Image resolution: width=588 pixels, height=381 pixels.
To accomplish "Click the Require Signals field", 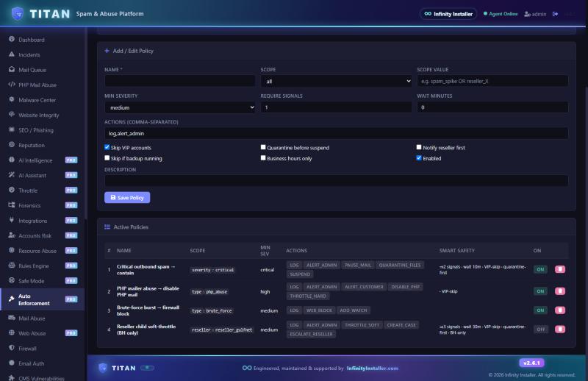I will (336, 107).
